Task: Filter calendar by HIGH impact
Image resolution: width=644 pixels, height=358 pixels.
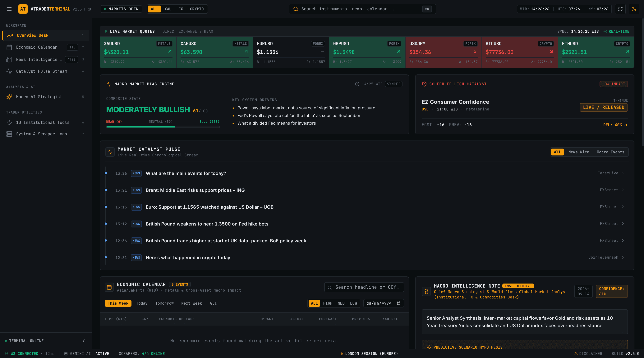Action: [x=328, y=303]
